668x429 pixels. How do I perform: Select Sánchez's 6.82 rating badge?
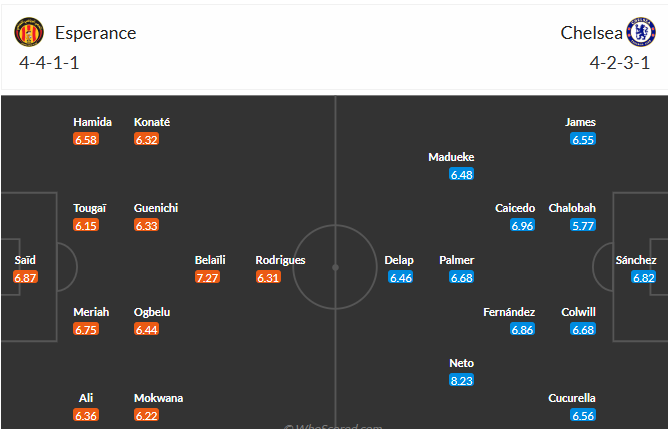tap(643, 277)
